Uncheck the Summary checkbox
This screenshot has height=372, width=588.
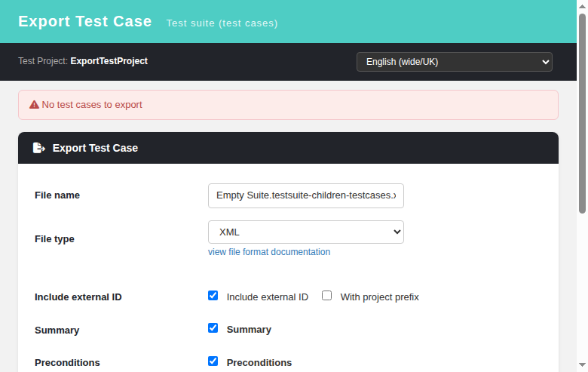[213, 328]
